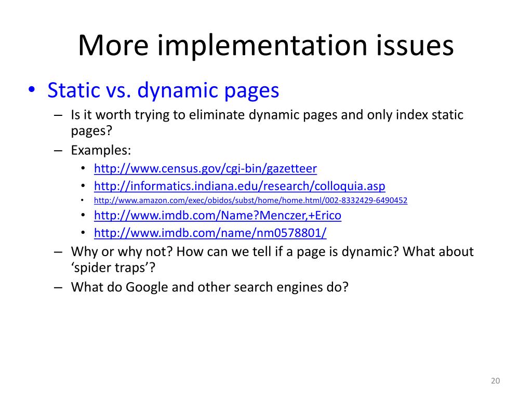Open the informatics.indiana.edu colloquia.asp link
532x399 pixels.
(240, 187)
